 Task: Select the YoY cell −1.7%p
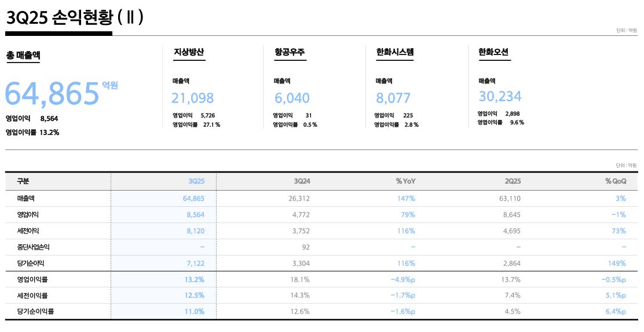pos(403,295)
